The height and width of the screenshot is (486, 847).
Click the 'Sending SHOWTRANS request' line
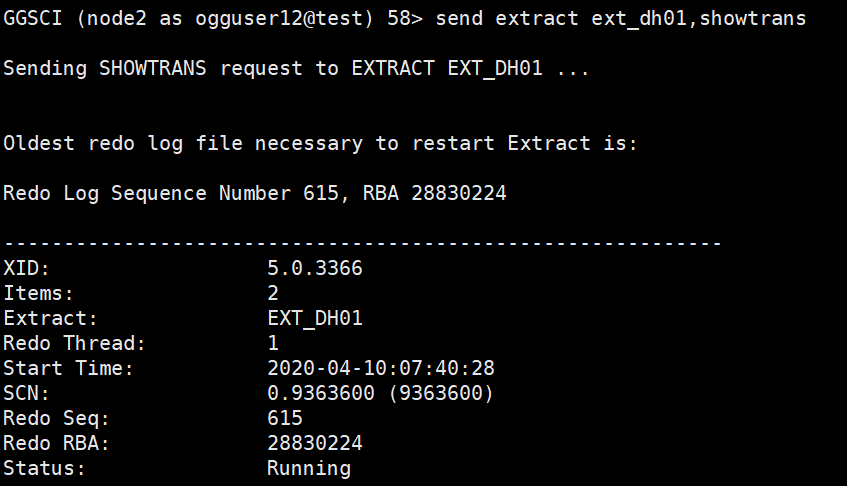(x=295, y=69)
